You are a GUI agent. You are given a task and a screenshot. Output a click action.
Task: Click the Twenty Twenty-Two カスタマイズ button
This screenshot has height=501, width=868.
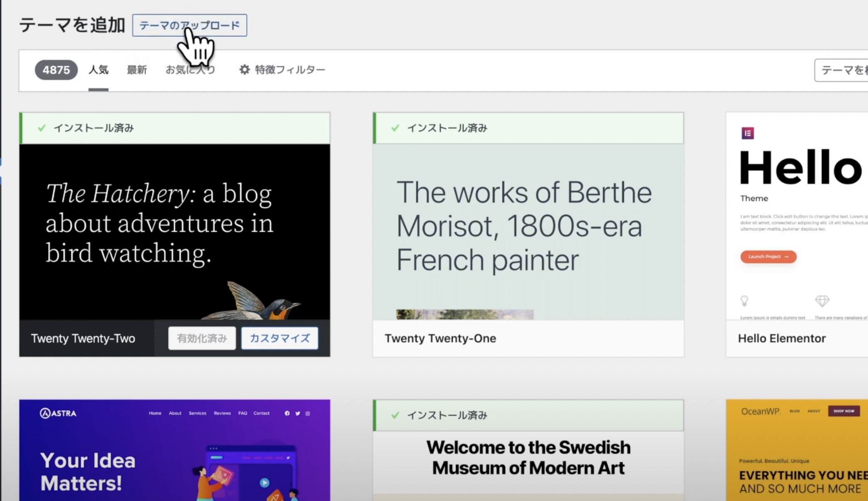tap(280, 338)
